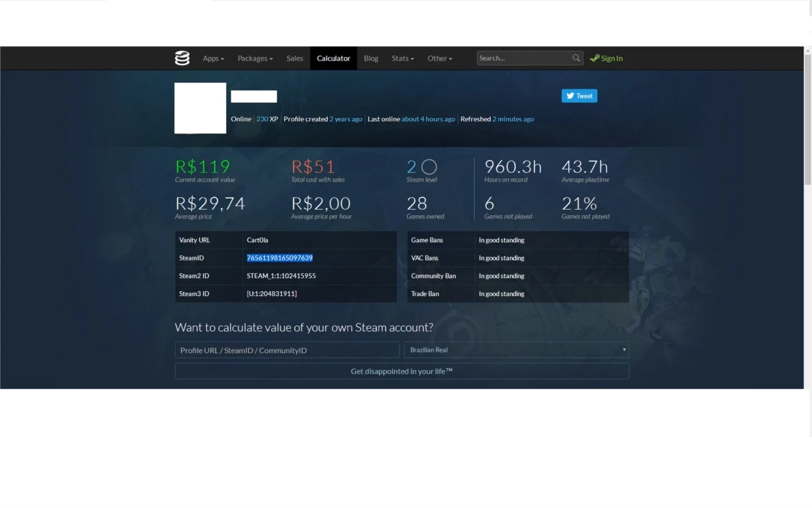Click the Steam level circle badge
This screenshot has height=508, width=812.
429,167
